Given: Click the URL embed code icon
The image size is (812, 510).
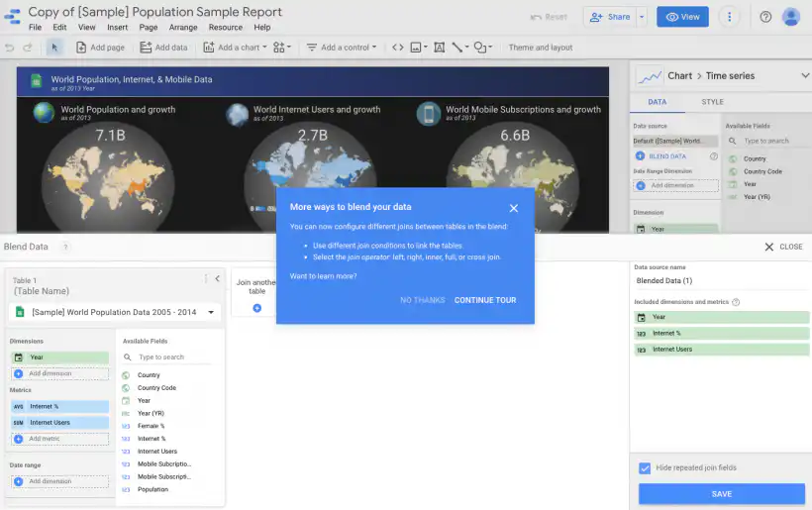Looking at the screenshot, I should click(x=397, y=48).
